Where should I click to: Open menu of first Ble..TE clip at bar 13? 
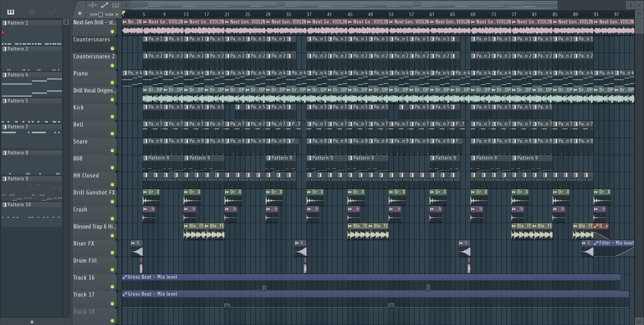186,226
